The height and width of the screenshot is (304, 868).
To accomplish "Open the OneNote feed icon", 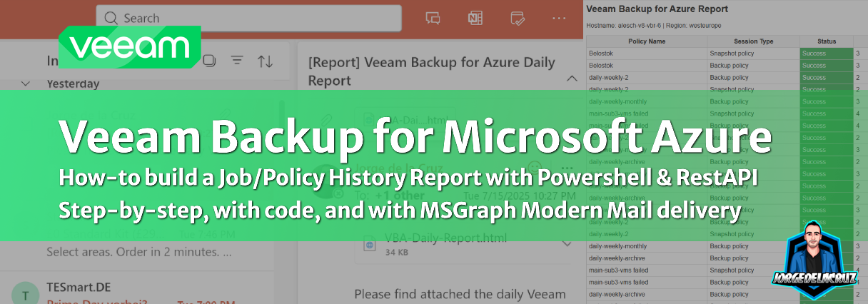I will 475,19.
